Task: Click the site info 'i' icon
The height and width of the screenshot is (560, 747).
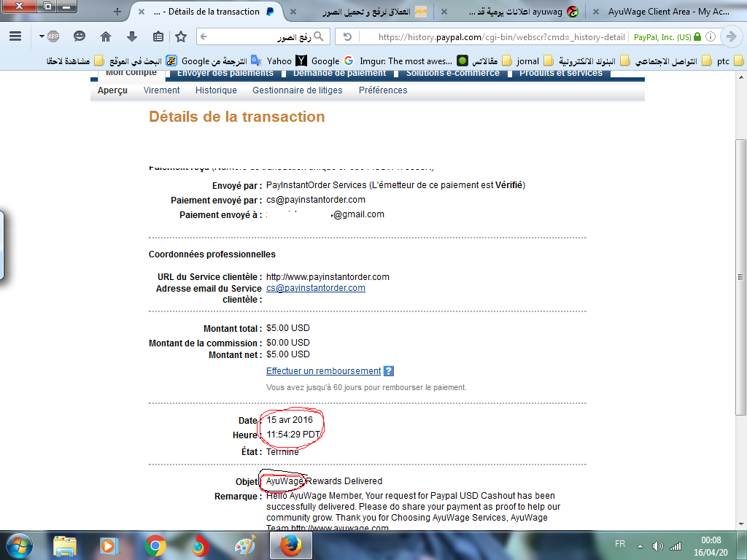Action: pos(710,36)
